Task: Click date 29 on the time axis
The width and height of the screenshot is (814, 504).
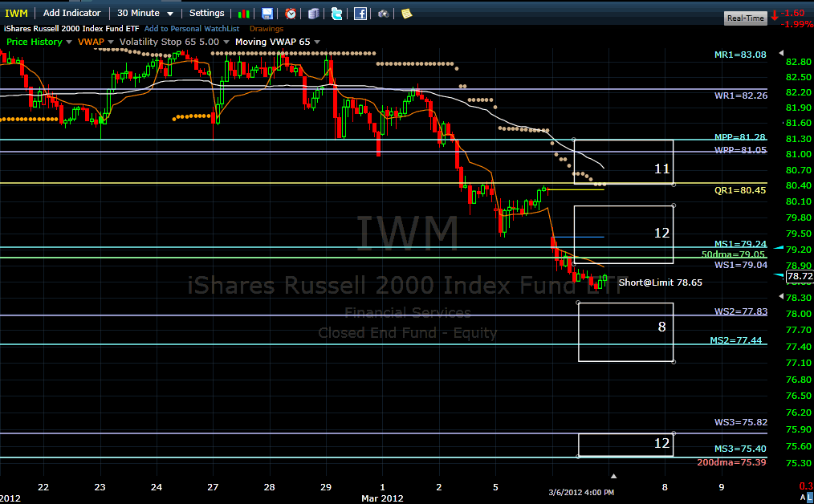Action: [326, 487]
